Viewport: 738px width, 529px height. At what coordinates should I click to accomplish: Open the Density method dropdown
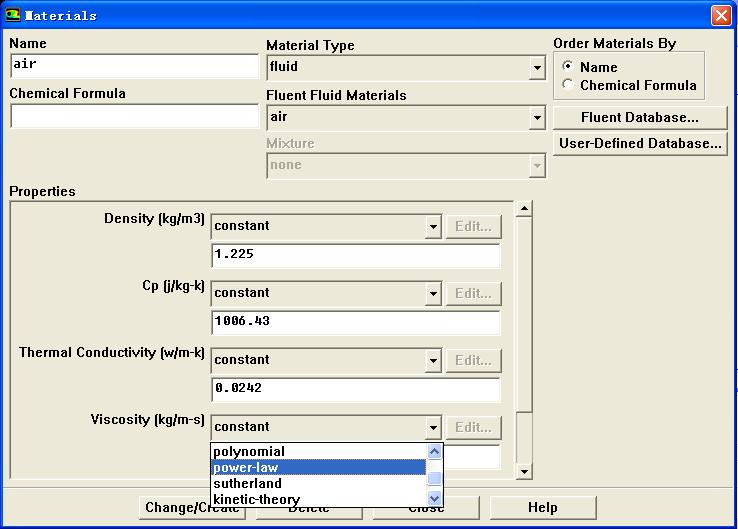(x=432, y=227)
